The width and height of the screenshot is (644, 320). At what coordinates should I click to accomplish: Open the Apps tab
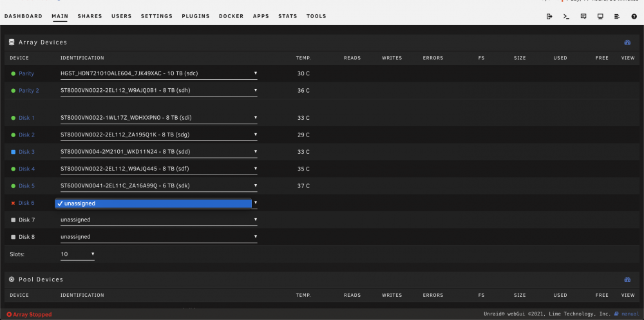pos(261,17)
